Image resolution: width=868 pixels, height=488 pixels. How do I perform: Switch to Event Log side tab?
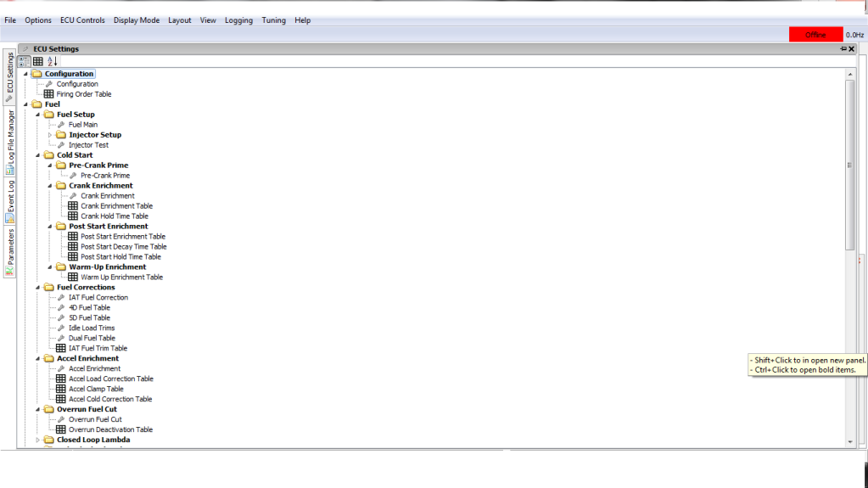coord(9,202)
